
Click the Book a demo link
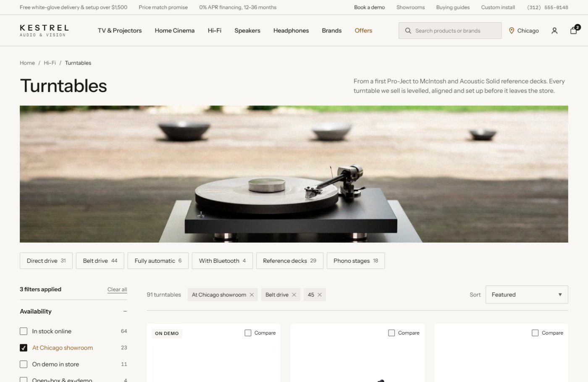[370, 7]
